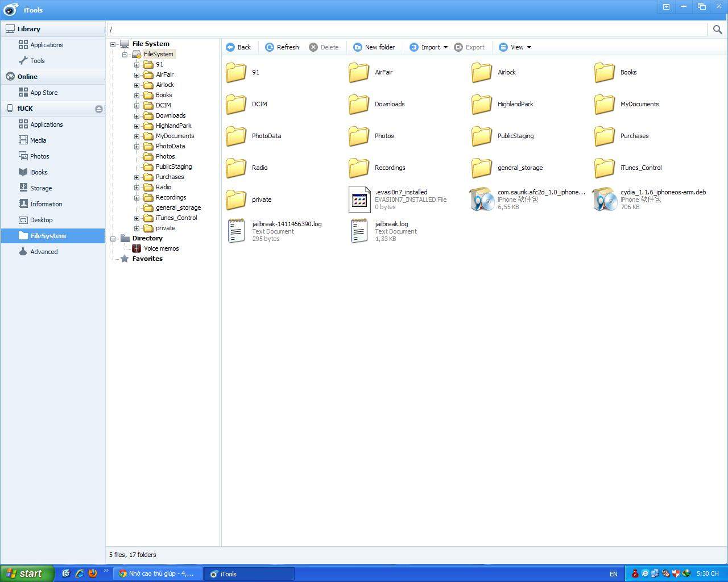Go Back to the previous folder
This screenshot has width=728, height=582.
click(238, 47)
